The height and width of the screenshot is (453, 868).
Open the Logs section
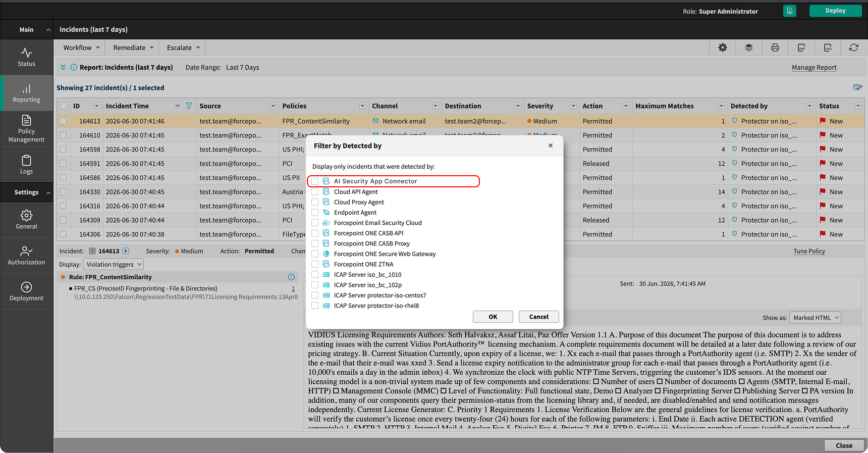pos(26,165)
